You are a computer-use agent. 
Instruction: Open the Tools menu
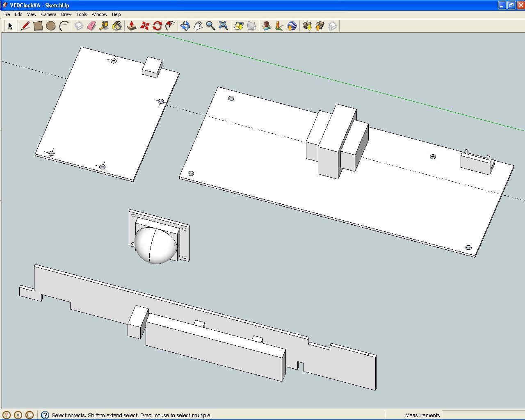(82, 14)
